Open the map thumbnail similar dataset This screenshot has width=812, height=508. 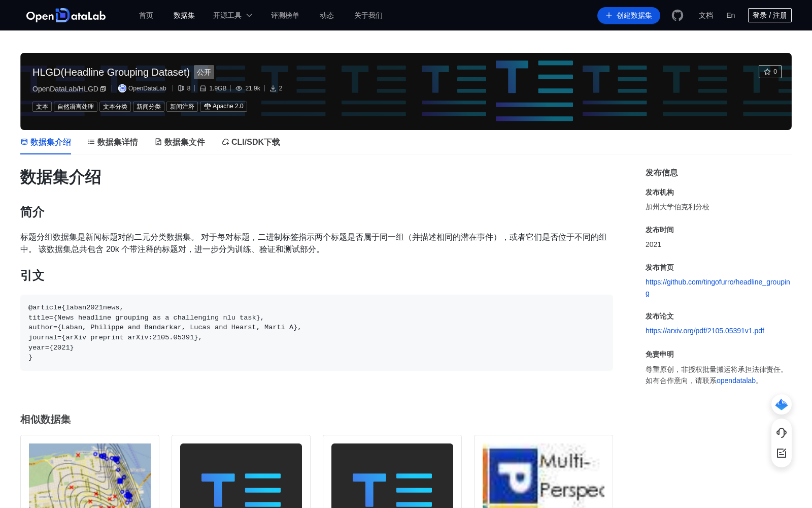90,475
